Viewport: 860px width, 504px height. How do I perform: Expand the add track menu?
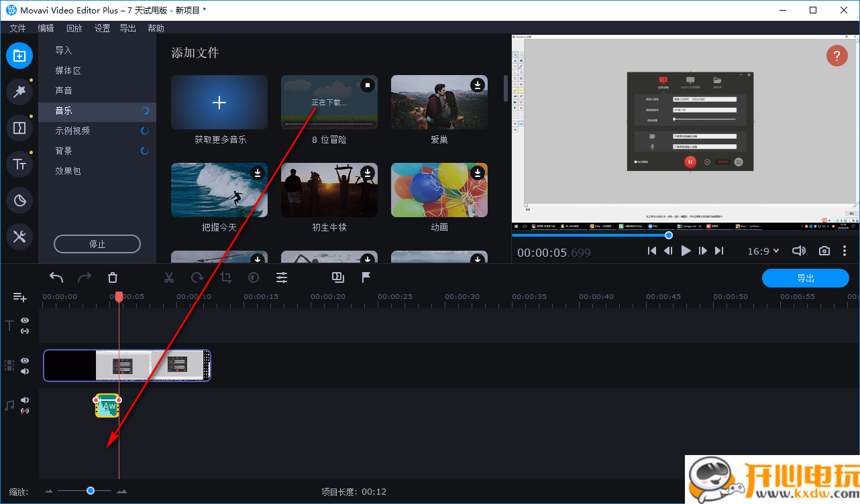[x=20, y=297]
